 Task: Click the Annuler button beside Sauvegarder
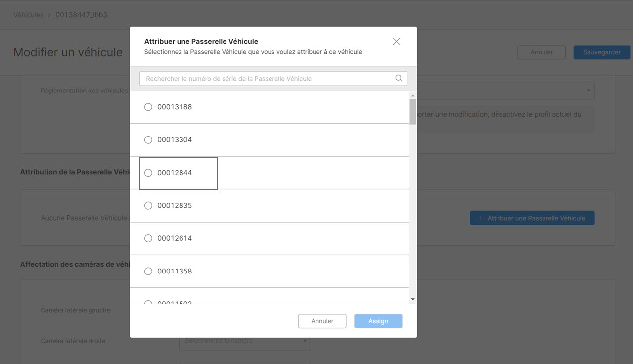541,52
